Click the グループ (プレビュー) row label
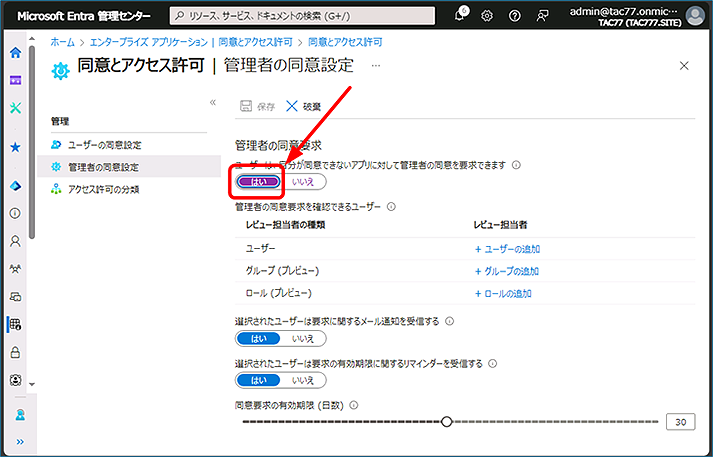Screen dimensions: 713x457 (x=282, y=271)
